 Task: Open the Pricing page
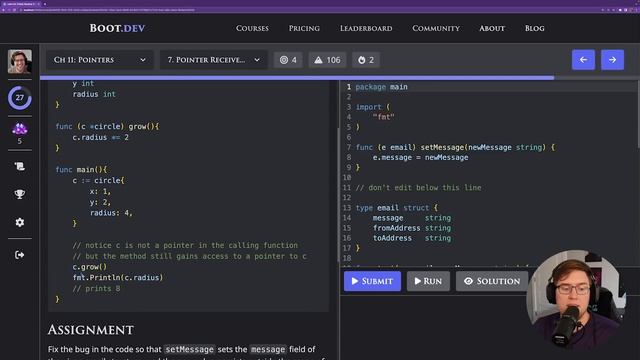pyautogui.click(x=304, y=28)
